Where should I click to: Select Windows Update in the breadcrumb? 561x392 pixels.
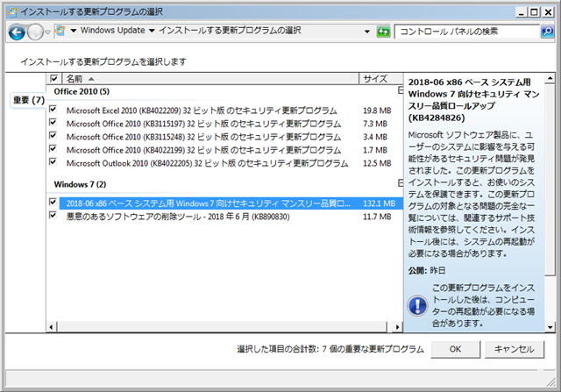(113, 31)
